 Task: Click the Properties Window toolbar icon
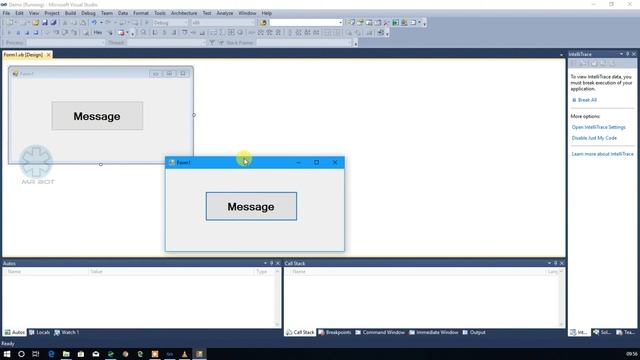360,22
